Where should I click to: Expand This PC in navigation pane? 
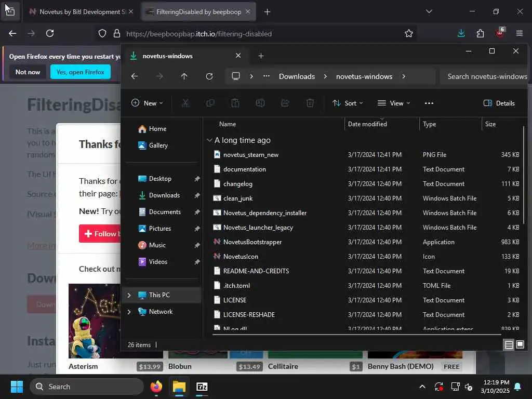click(x=129, y=295)
